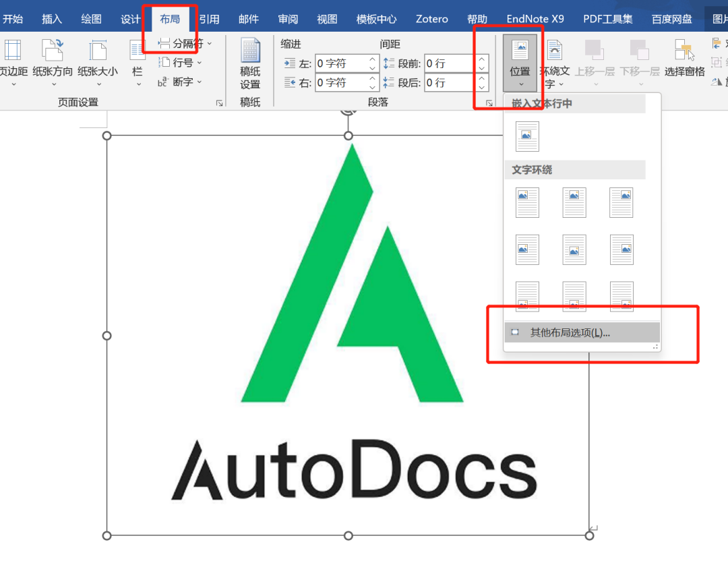Switch to the 邮件 Mailings tab

click(248, 19)
